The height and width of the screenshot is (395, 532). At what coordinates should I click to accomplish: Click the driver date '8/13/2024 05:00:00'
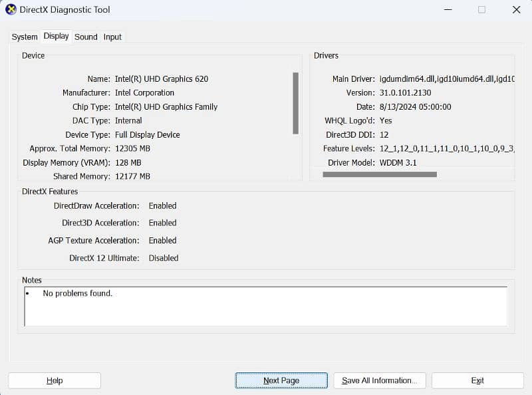click(x=415, y=106)
